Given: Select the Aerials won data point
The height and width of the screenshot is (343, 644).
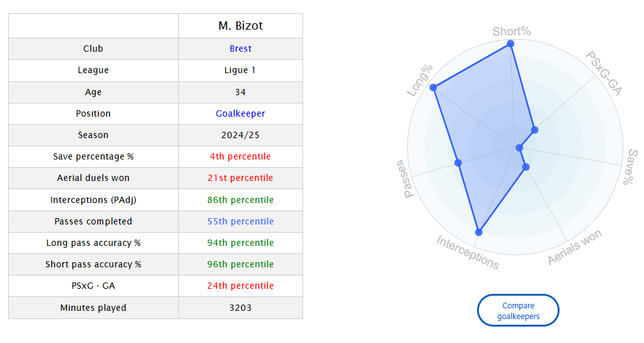Looking at the screenshot, I should [526, 167].
